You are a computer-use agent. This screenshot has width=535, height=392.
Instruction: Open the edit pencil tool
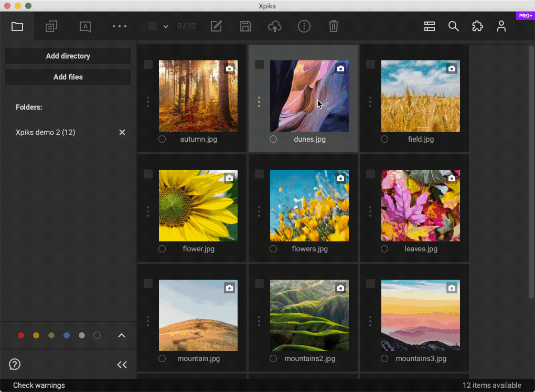pos(216,26)
